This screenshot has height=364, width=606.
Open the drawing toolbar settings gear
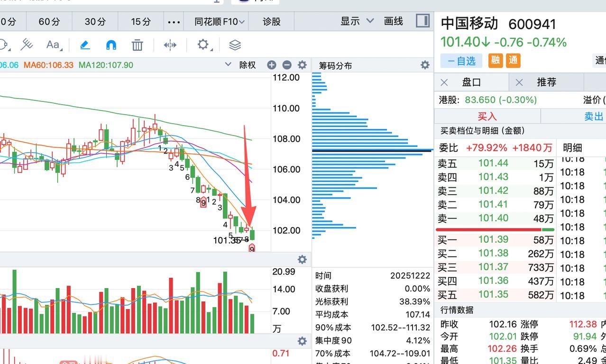coord(203,45)
